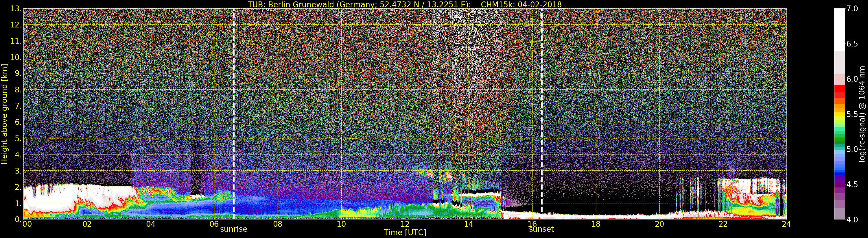Click the white top segment of the colorbar
Viewport: 868px width, 238px height.
pos(839,30)
